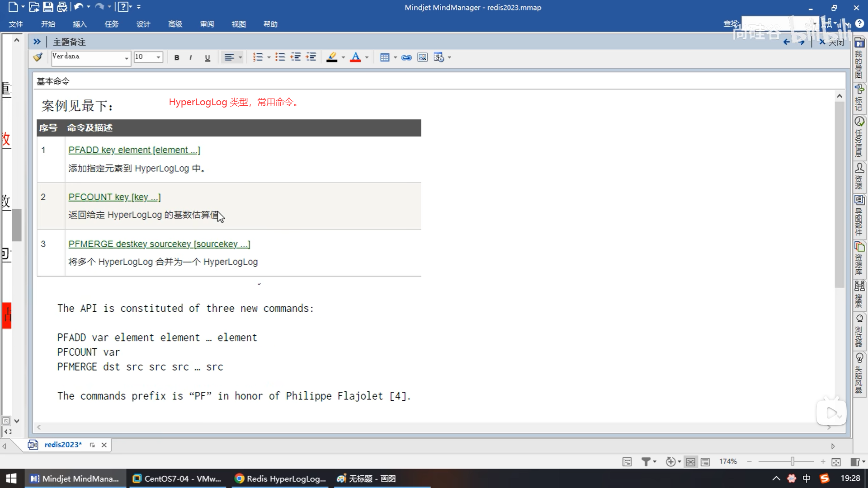Apply bulleted list formatting

tap(280, 57)
